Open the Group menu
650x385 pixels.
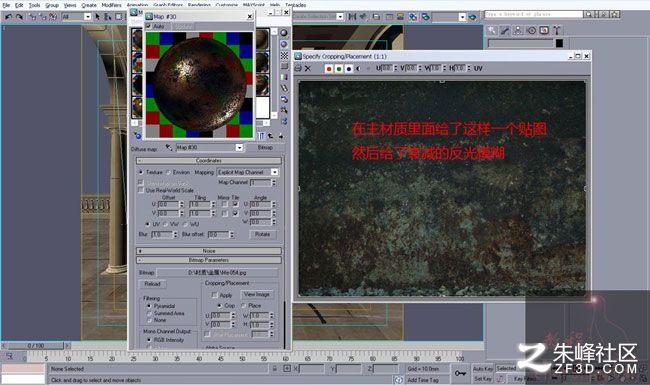(52, 5)
